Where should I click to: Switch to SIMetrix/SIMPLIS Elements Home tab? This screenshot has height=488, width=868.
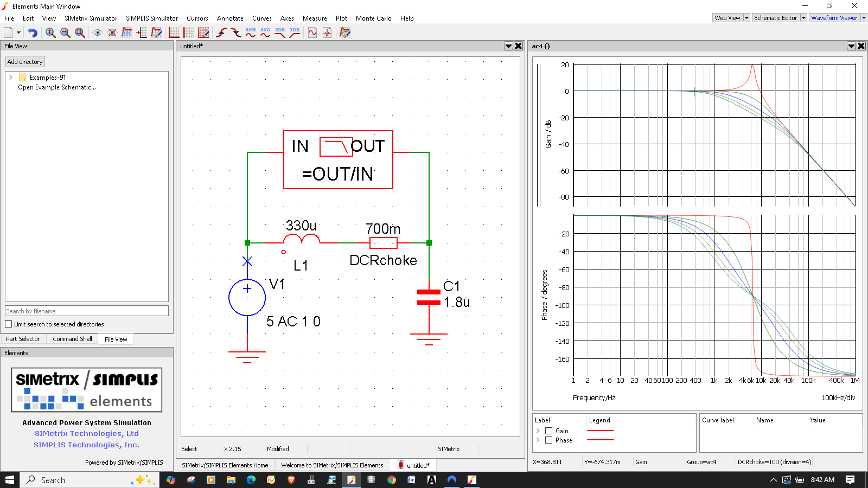[225, 465]
